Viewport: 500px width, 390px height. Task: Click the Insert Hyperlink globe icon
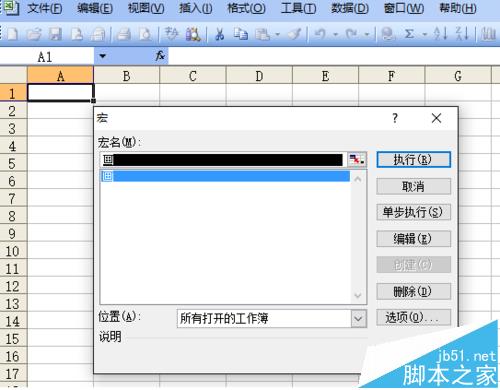388,34
